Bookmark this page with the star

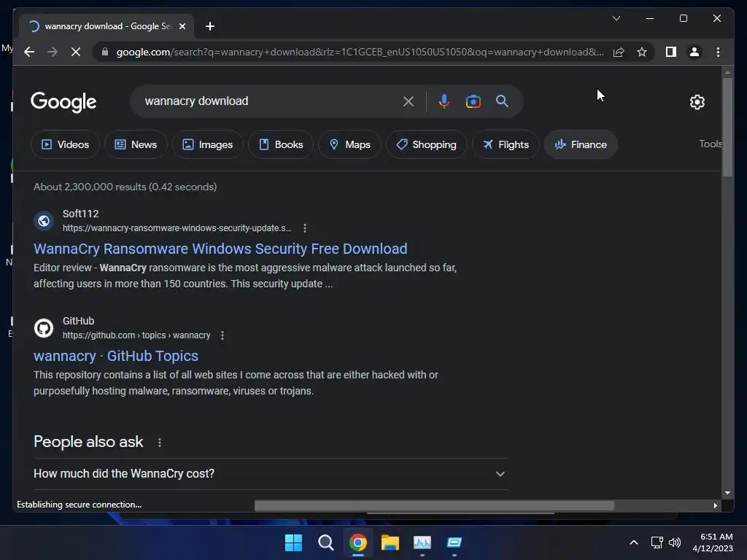pyautogui.click(x=642, y=52)
